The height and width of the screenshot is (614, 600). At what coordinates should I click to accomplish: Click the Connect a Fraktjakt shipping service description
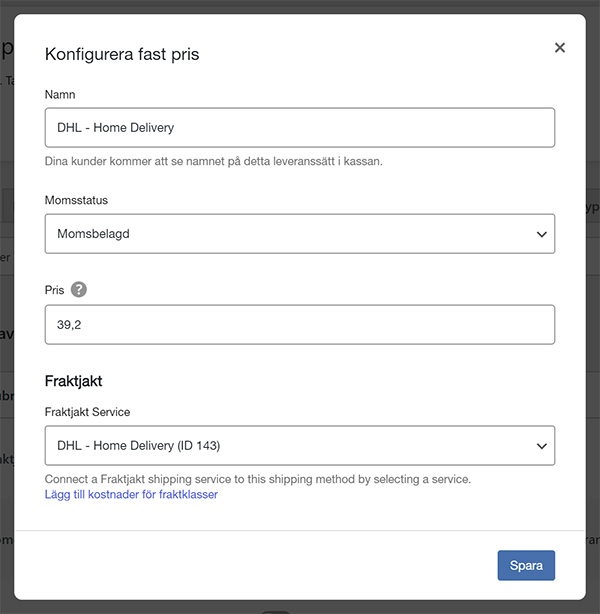click(257, 479)
